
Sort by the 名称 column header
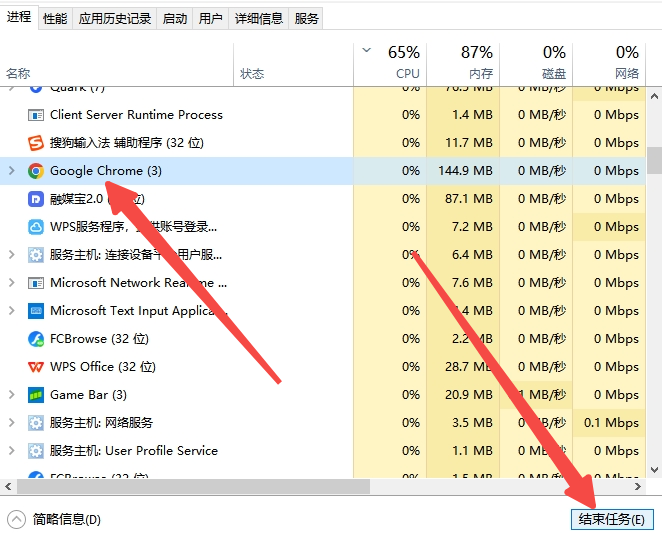(x=117, y=64)
